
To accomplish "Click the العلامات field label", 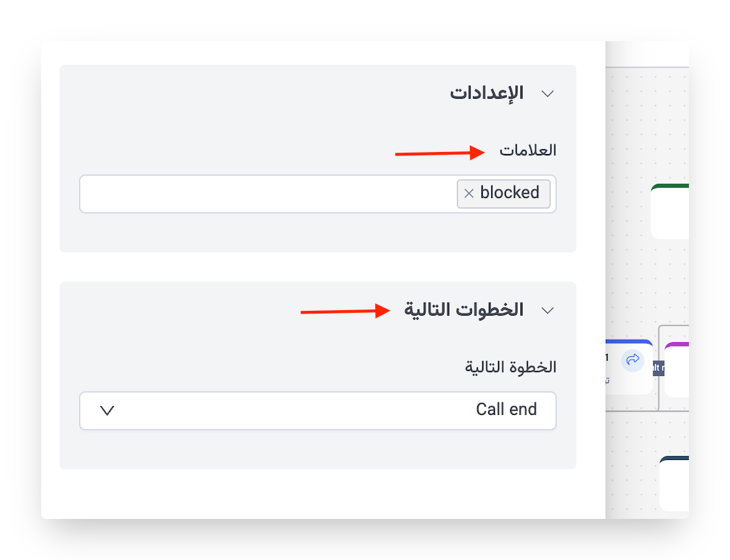I will point(527,151).
